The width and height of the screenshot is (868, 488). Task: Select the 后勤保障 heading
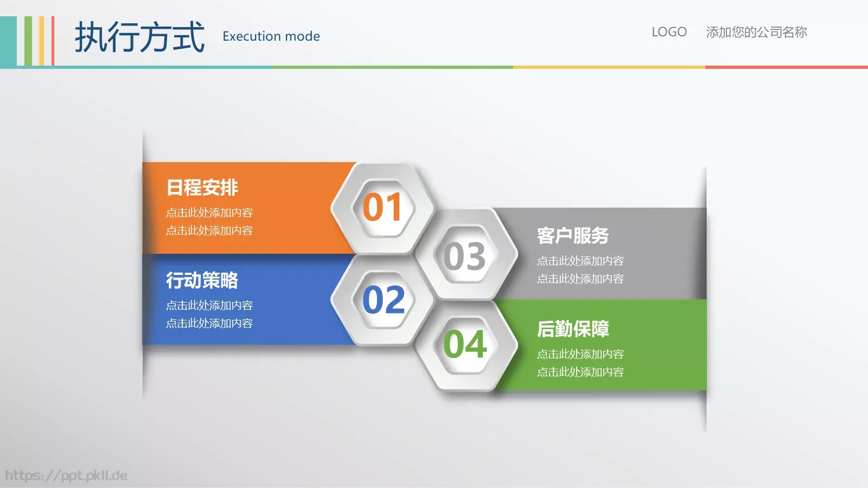point(573,329)
